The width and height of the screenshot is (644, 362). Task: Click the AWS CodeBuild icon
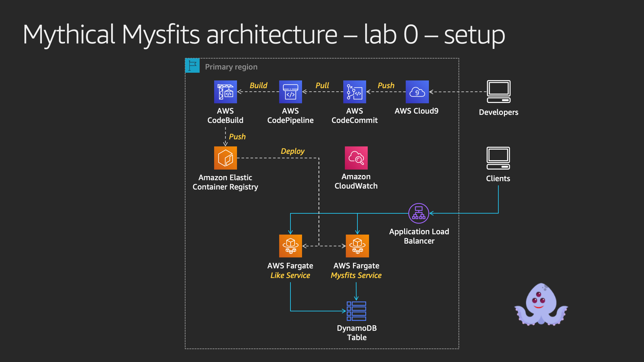(225, 92)
